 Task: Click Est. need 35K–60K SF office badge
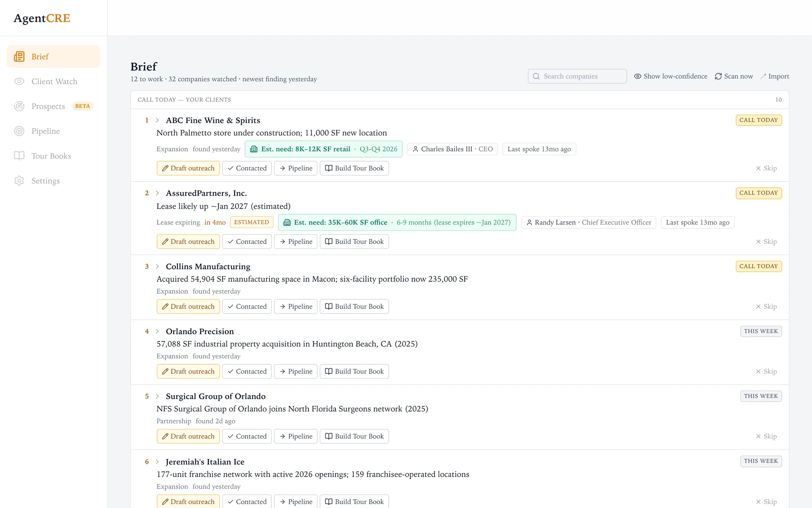pyautogui.click(x=397, y=223)
